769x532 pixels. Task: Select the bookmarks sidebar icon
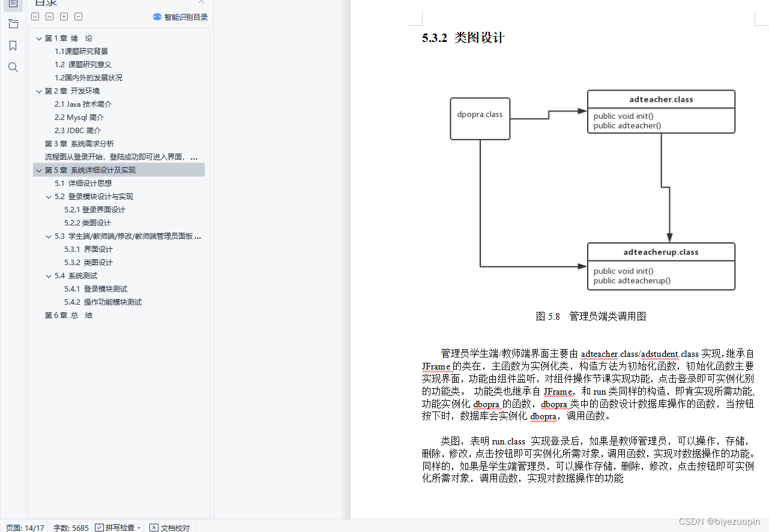[13, 45]
